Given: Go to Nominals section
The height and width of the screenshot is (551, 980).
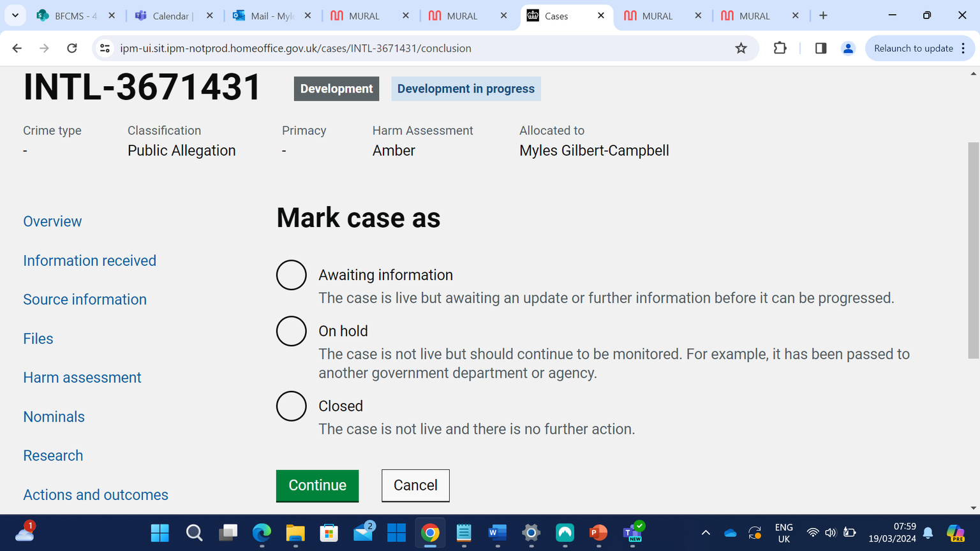Looking at the screenshot, I should pos(54,416).
